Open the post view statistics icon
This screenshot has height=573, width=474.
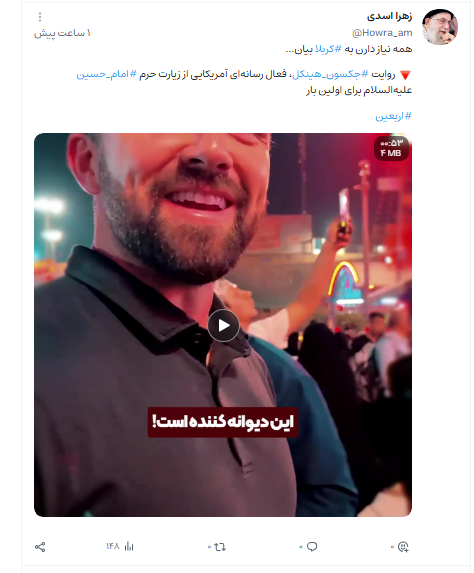click(129, 546)
